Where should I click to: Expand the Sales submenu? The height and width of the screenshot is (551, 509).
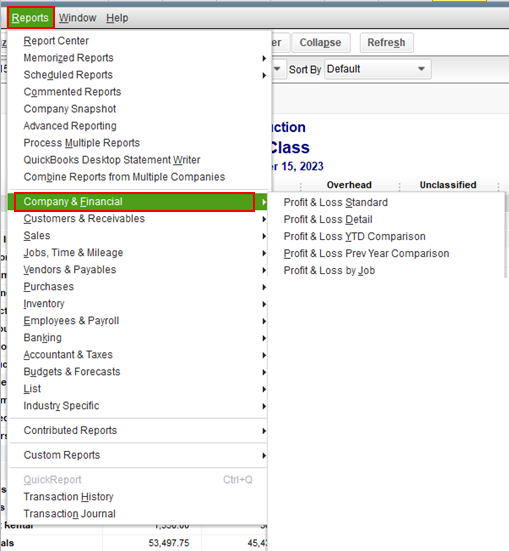(x=137, y=236)
